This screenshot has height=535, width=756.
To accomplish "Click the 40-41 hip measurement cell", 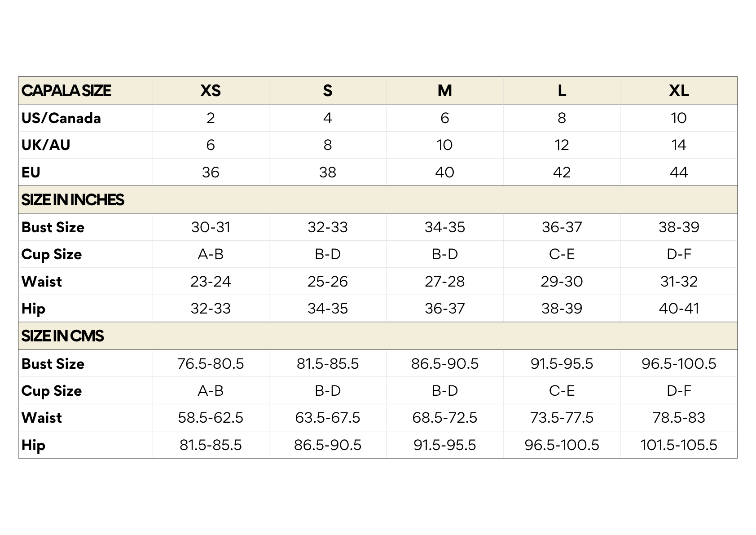I will pyautogui.click(x=678, y=309).
